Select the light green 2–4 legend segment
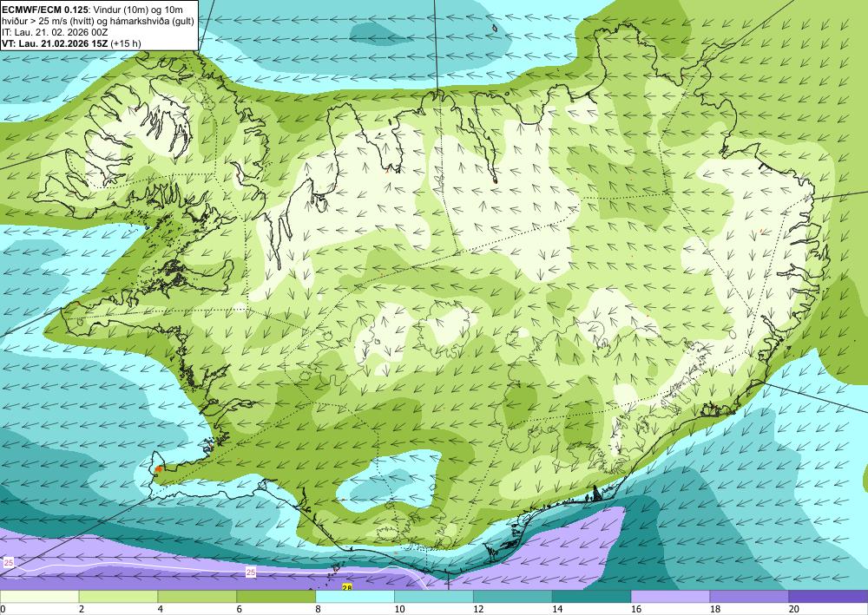This screenshot has height=615, width=868. 118,596
